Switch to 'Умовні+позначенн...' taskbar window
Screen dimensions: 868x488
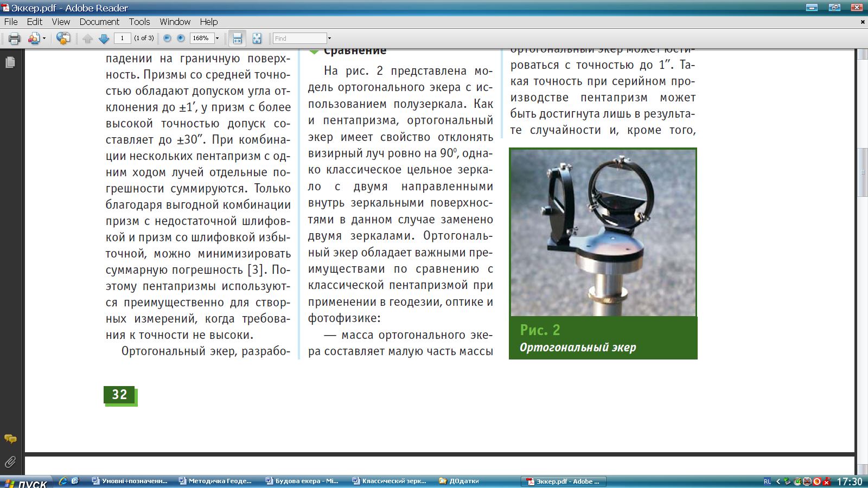click(x=130, y=481)
